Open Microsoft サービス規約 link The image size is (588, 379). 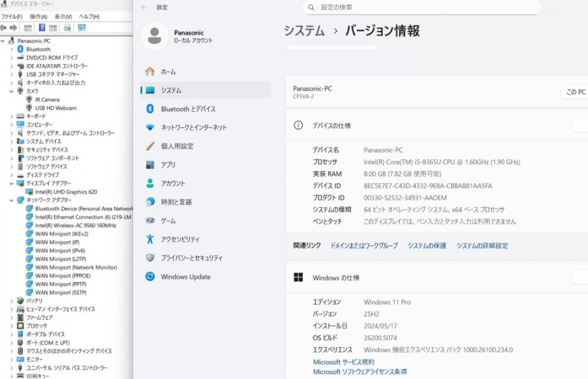coord(343,362)
